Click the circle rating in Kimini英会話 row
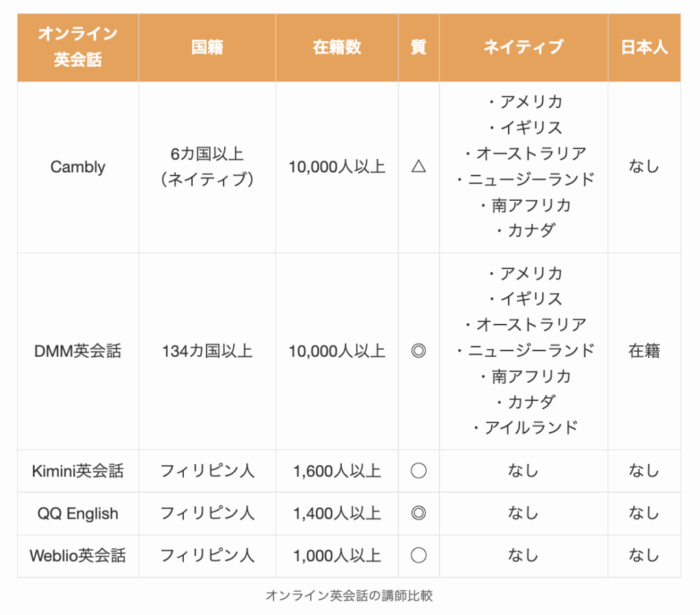 pyautogui.click(x=418, y=471)
